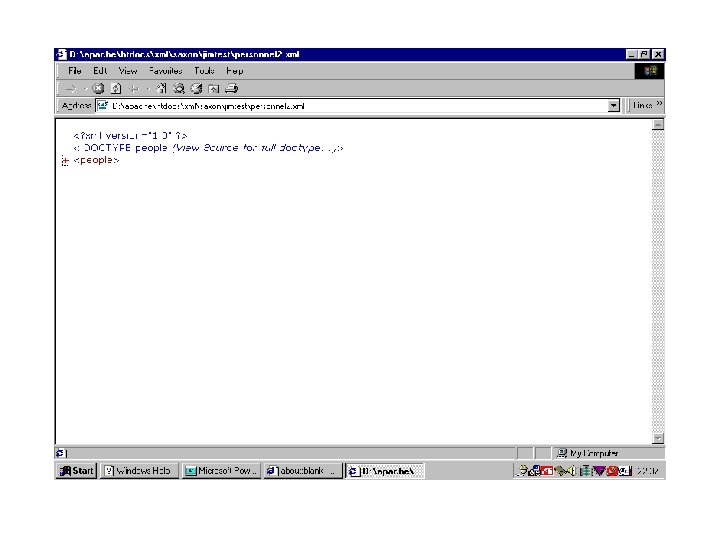Click the Stop loading toolbar icon
The width and height of the screenshot is (720, 540).
pyautogui.click(x=98, y=88)
